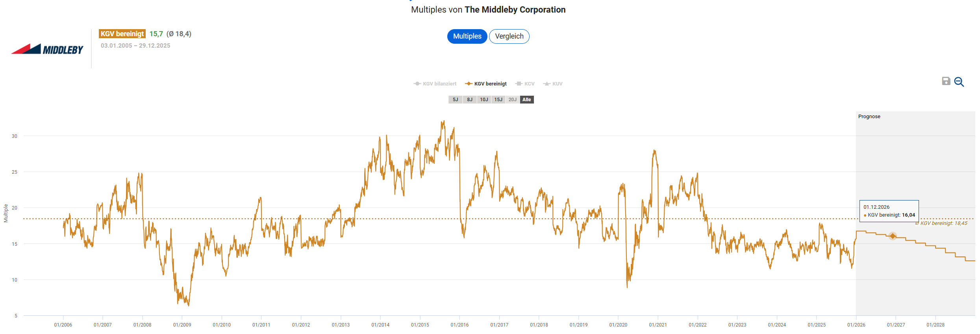Choose the 20J time range
Viewport: 980px width, 334px height.
pos(512,100)
